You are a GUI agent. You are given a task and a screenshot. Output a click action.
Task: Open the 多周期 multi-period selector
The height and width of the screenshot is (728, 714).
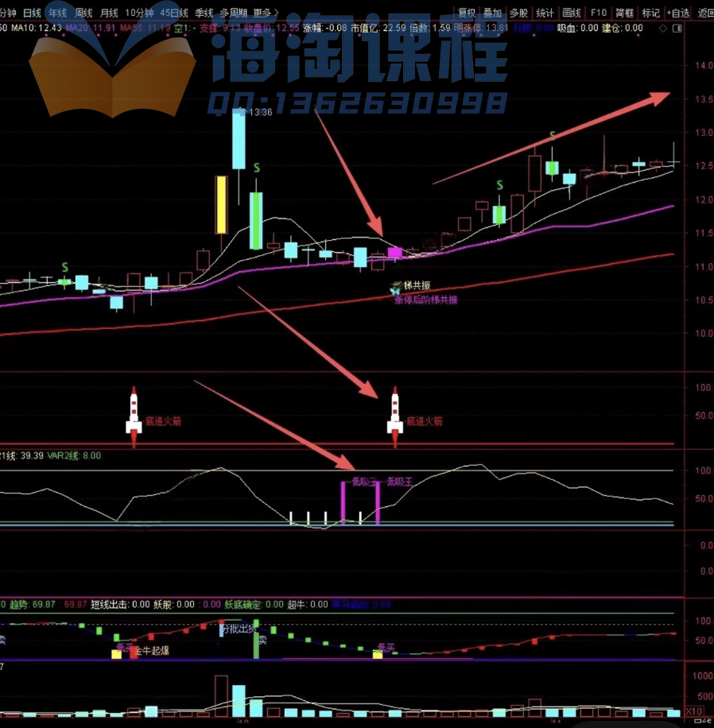234,13
